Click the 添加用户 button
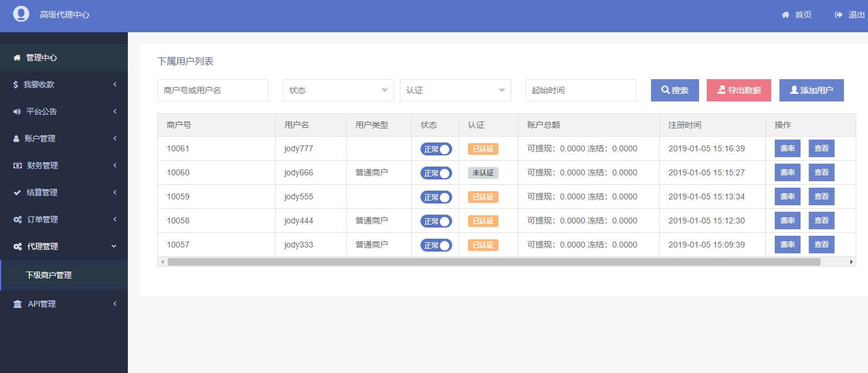Viewport: 868px width, 373px height. (x=811, y=90)
